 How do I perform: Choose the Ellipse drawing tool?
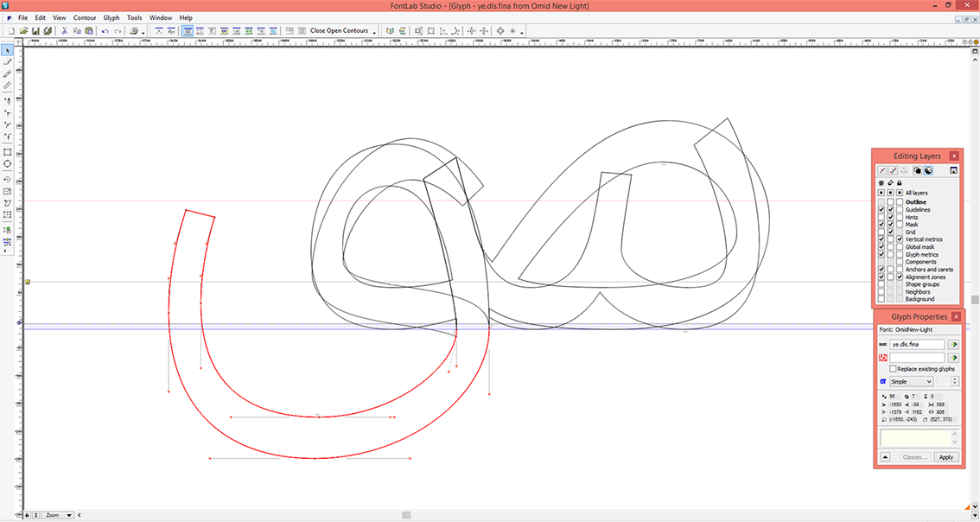[x=8, y=164]
